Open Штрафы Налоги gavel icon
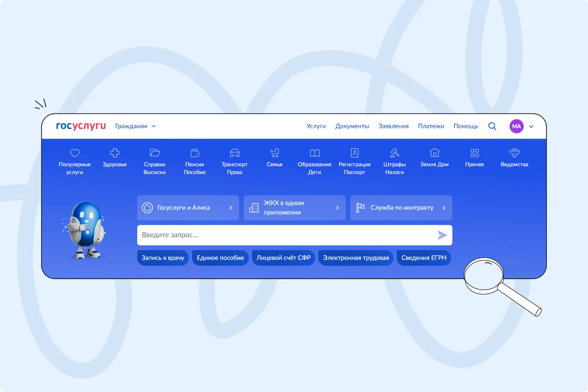The image size is (588, 392). click(395, 152)
